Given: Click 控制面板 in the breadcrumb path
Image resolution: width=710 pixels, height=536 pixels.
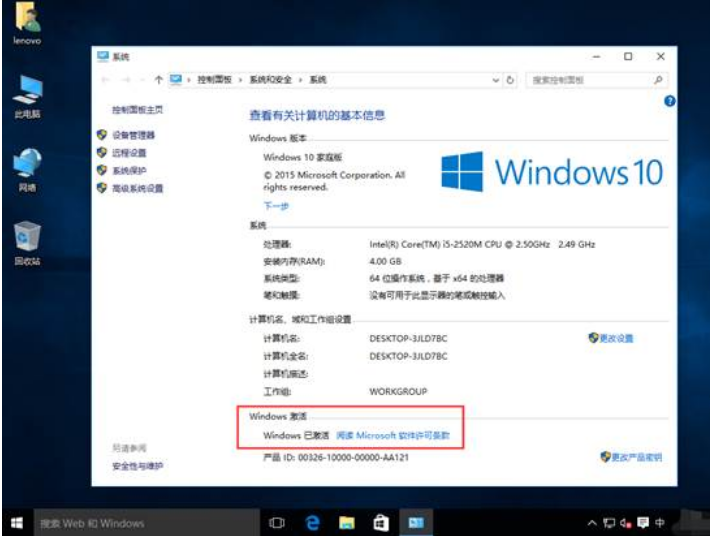Looking at the screenshot, I should [x=215, y=80].
